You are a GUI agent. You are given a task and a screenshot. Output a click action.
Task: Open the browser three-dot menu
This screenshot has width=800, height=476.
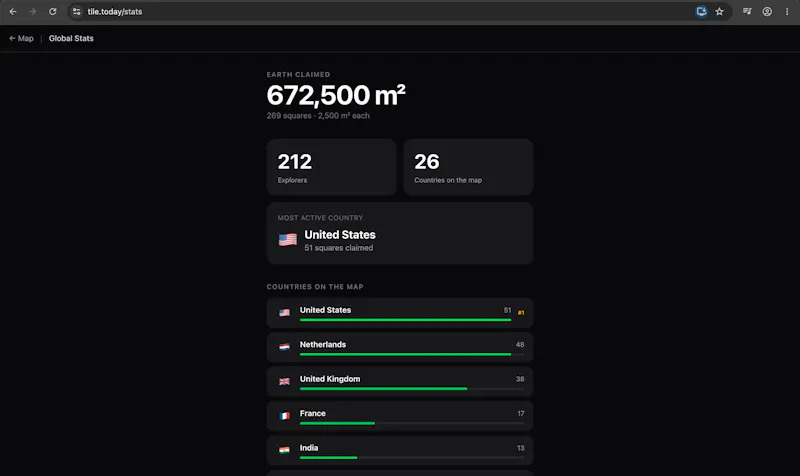pos(787,11)
